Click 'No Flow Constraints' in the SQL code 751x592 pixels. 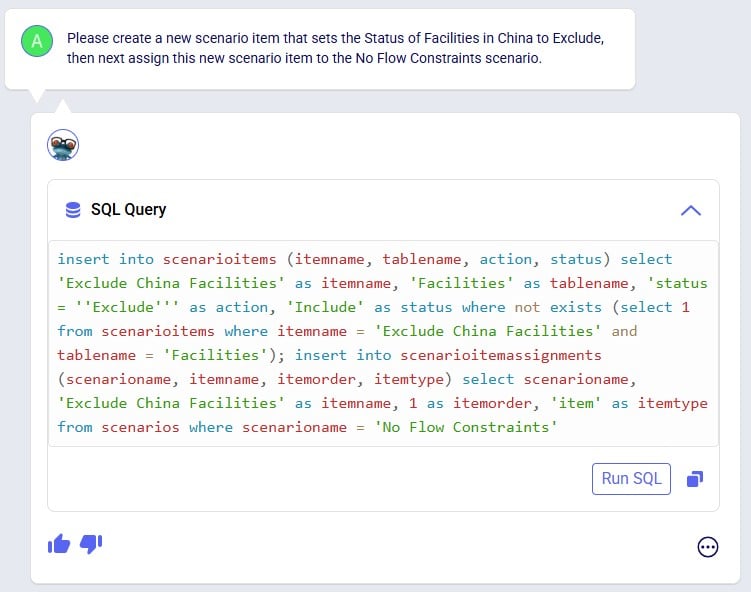coord(466,427)
